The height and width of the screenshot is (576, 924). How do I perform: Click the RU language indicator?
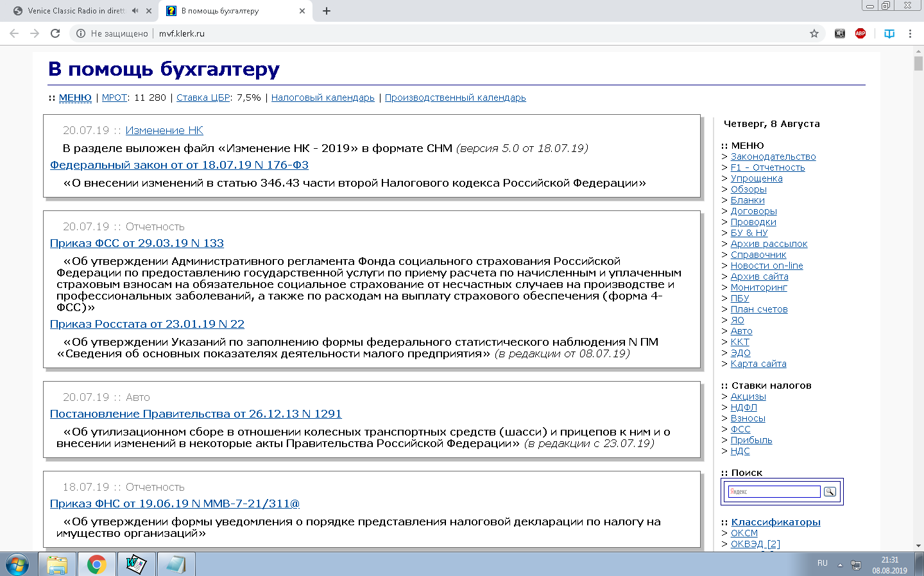(823, 563)
